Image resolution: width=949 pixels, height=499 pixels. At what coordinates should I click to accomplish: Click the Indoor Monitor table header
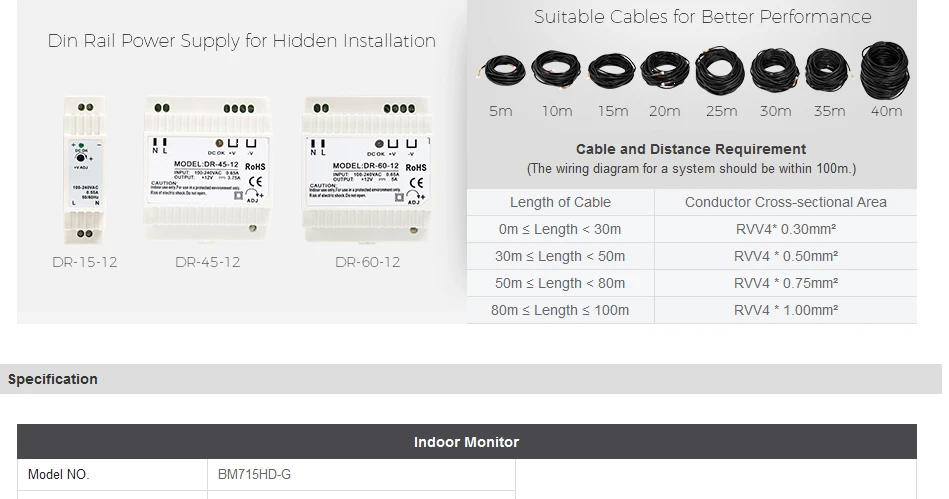(x=467, y=442)
